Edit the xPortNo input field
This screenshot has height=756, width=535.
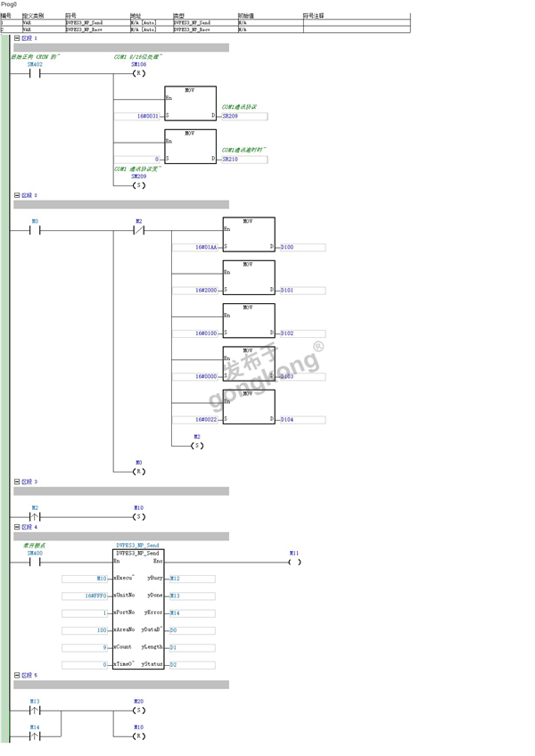pyautogui.click(x=85, y=613)
